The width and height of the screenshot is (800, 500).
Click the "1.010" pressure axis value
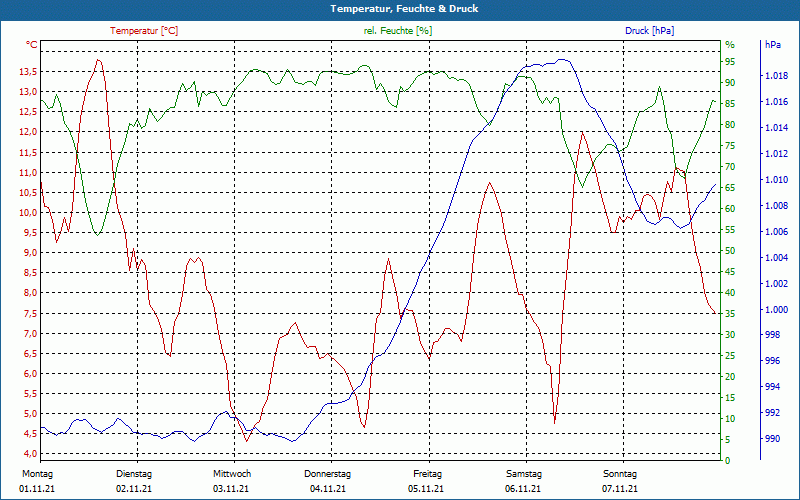pyautogui.click(x=776, y=180)
